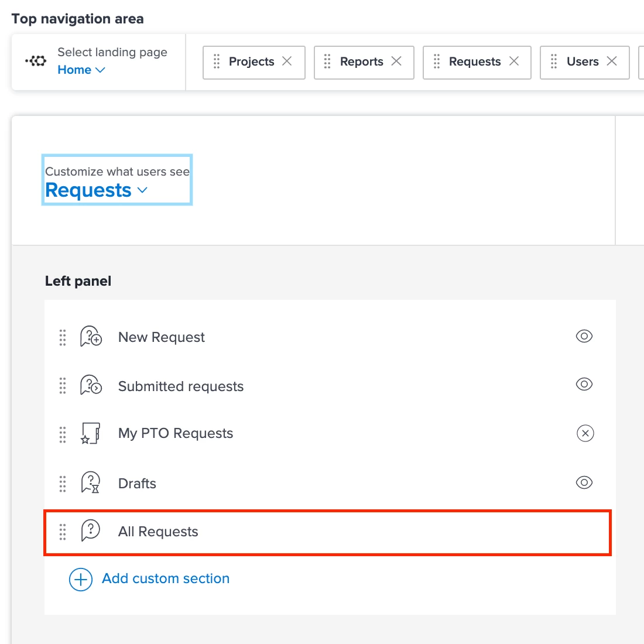Viewport: 644px width, 644px height.
Task: Remove the Projects tab with X
Action: click(287, 61)
